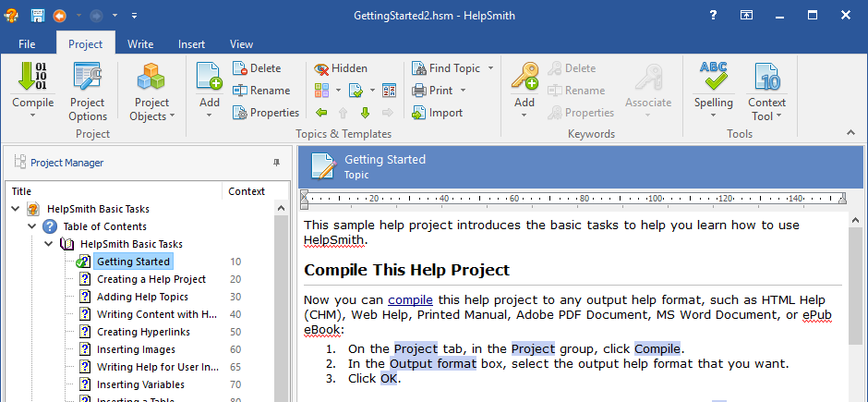Switch to the File tab

pos(27,44)
